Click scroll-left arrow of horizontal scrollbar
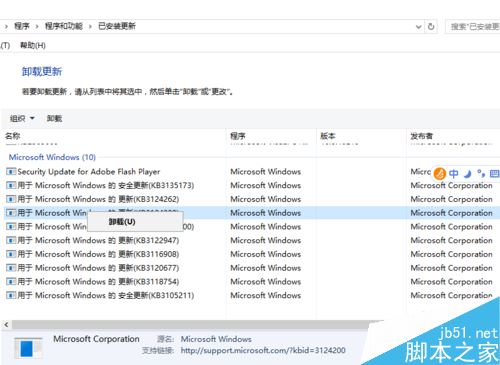Screen dimensions: 500x365 6,324
